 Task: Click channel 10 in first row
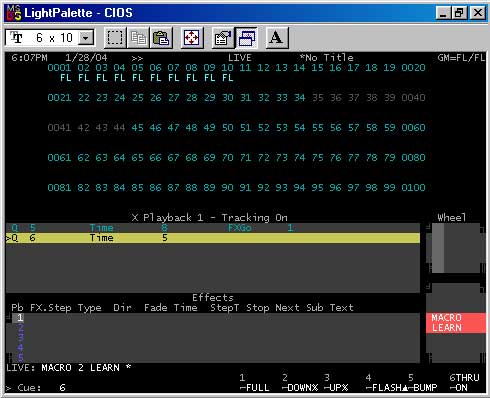pos(227,68)
